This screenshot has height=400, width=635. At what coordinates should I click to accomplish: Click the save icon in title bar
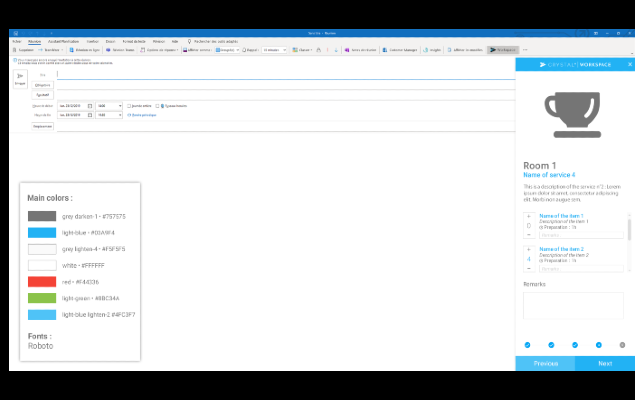(16, 33)
